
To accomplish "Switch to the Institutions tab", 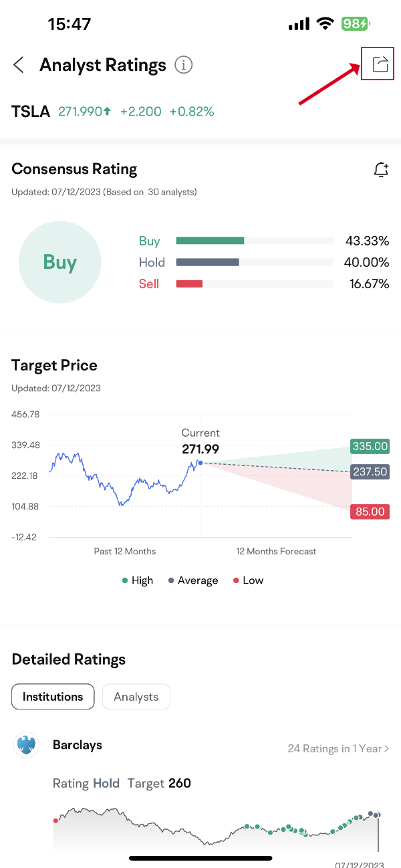I will [x=53, y=697].
